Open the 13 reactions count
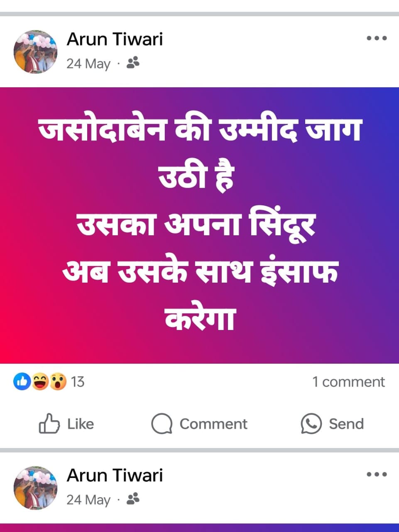Screen dimensions: 399x532 tap(78, 382)
